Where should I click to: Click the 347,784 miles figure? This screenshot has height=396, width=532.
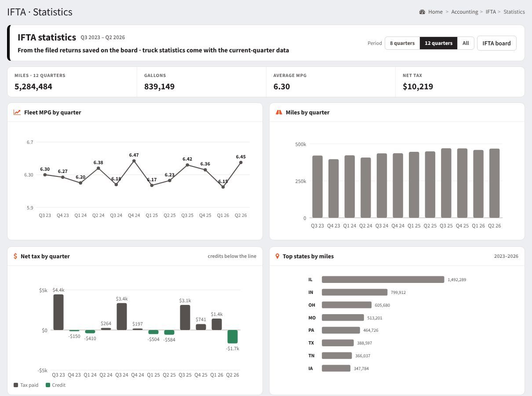coord(361,369)
